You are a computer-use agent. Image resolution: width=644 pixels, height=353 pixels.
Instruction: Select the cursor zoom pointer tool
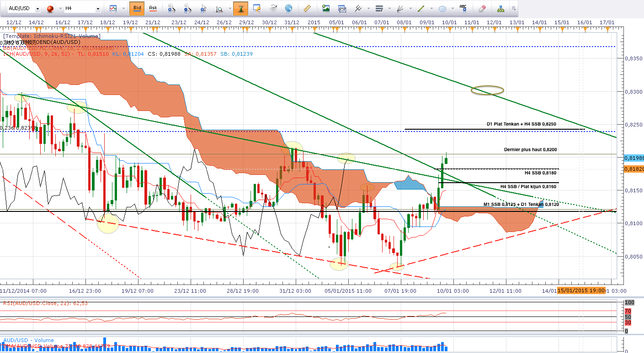tap(203, 8)
